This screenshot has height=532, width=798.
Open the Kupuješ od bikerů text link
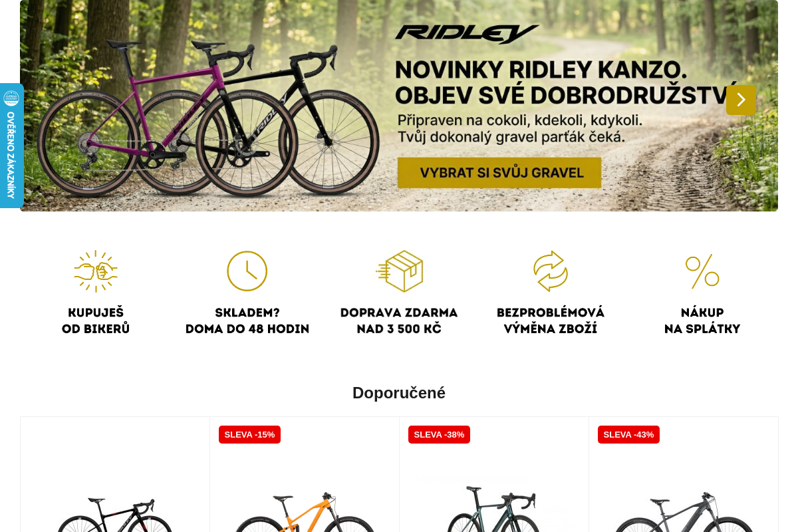pyautogui.click(x=96, y=321)
